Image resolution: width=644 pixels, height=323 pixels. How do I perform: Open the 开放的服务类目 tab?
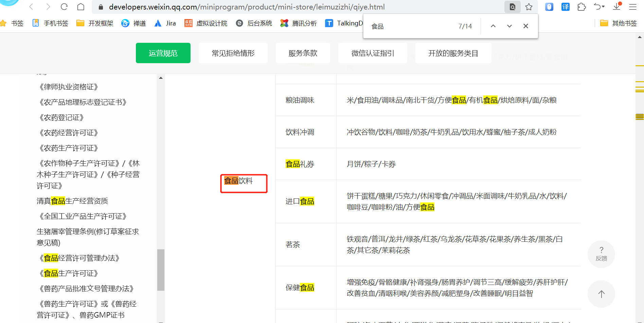point(453,53)
